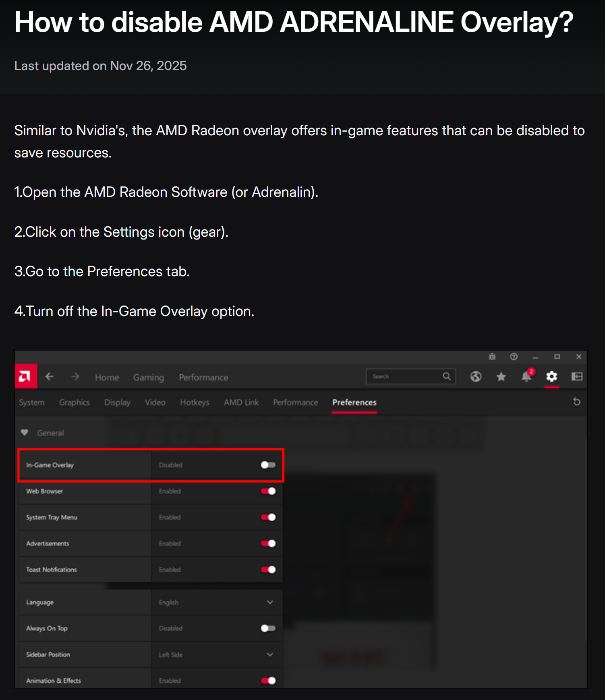Click the Toast Notifications label
Screen dimensions: 605x700
click(x=51, y=570)
